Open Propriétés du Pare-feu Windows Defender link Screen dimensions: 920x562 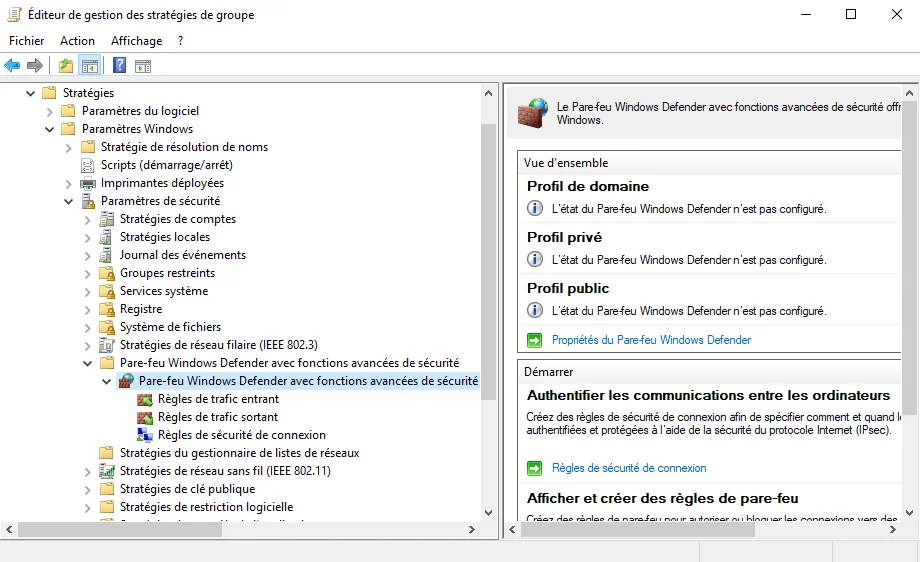tap(651, 340)
